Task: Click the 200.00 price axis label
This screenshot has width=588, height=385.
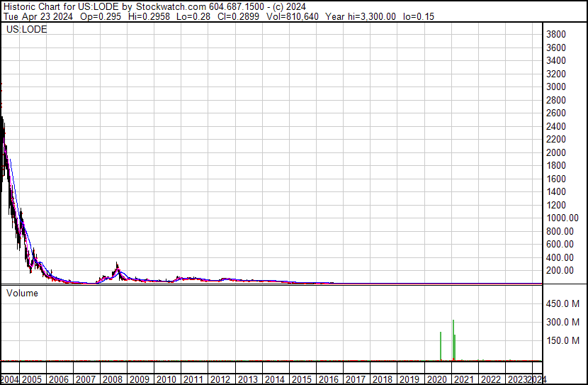Action: tap(560, 270)
